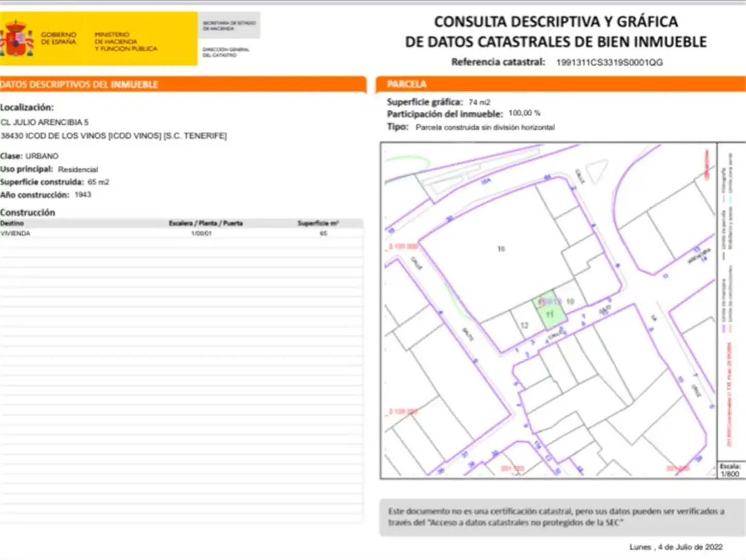Click parcel number 10 on the map
The image size is (746, 560).
570,301
